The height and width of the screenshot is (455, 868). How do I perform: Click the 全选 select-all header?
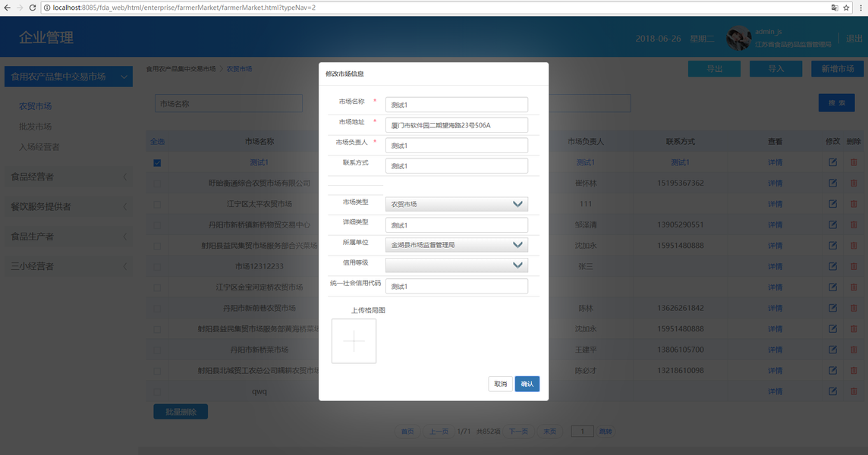[x=157, y=141]
